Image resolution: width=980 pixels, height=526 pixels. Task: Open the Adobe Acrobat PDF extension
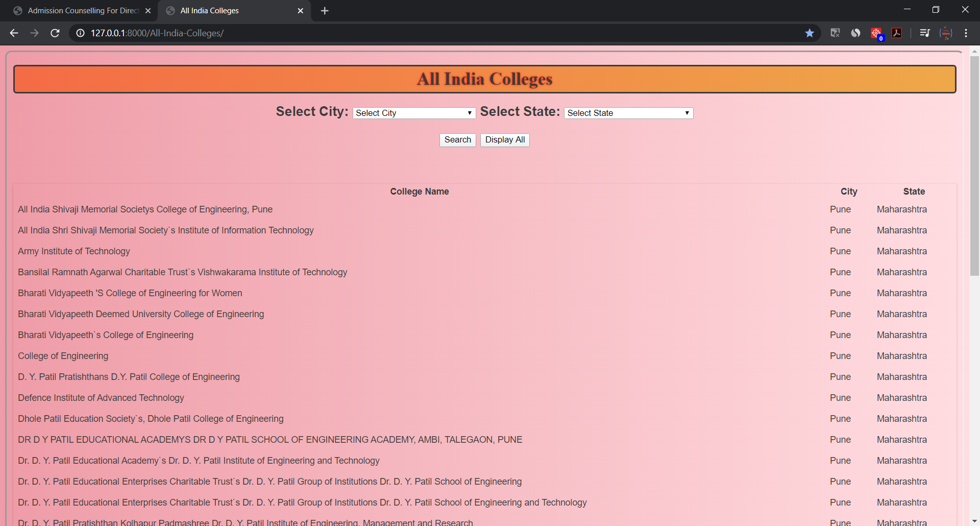click(897, 33)
